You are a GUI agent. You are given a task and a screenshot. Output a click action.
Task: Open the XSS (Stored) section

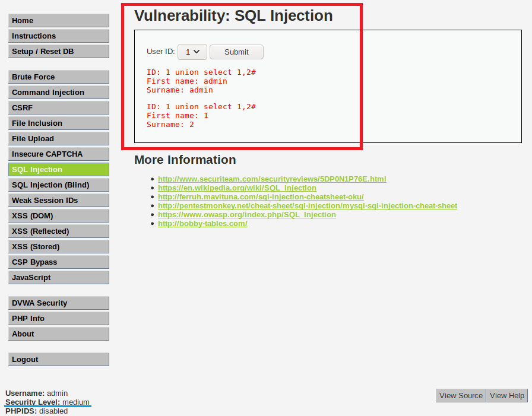coord(59,247)
